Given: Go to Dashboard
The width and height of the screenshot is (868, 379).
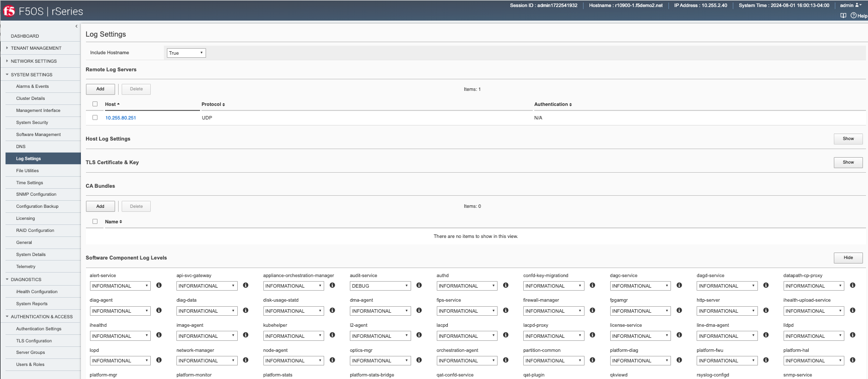Looking at the screenshot, I should click(25, 36).
